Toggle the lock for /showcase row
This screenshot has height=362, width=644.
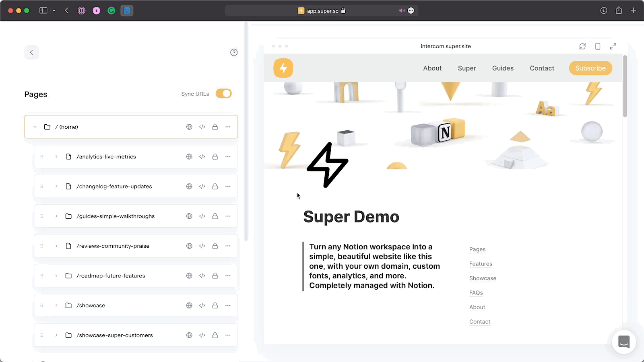click(215, 305)
